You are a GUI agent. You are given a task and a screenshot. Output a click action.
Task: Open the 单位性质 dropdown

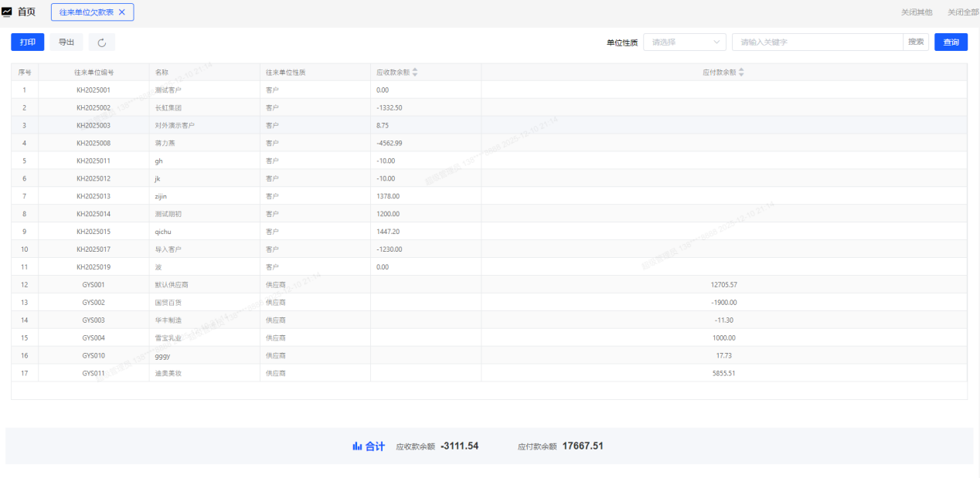coord(685,42)
